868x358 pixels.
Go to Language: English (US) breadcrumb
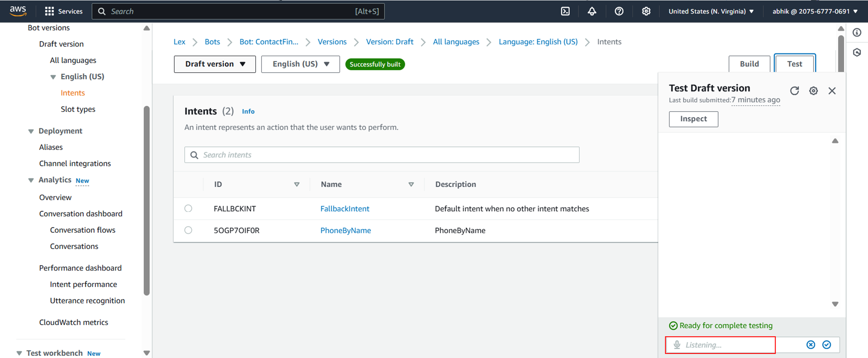coord(538,42)
